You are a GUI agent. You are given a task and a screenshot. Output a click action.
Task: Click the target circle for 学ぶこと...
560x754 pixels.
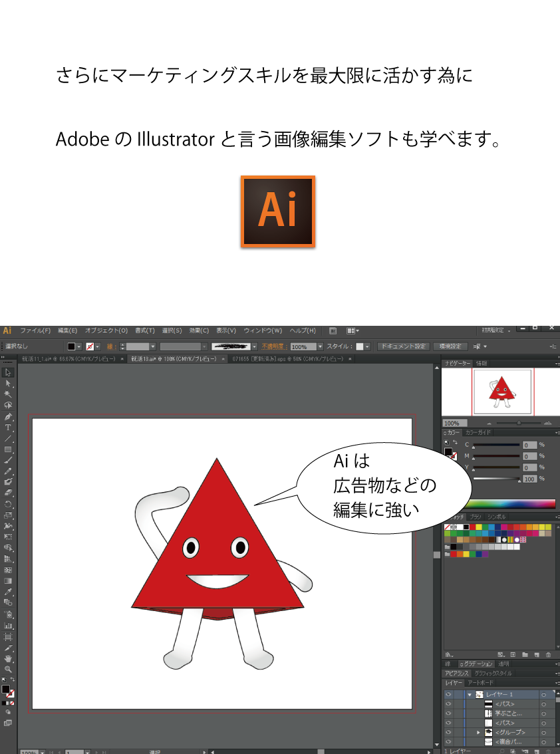(543, 713)
